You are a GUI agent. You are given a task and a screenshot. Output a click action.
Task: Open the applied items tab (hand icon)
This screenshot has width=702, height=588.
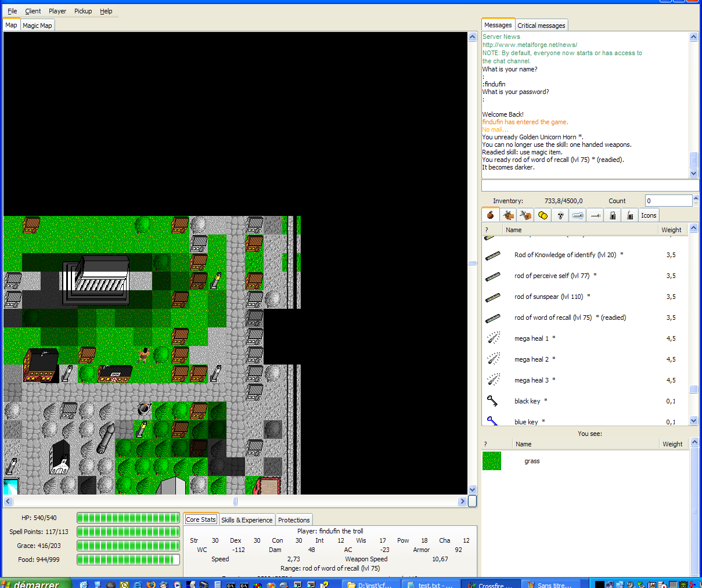click(508, 215)
